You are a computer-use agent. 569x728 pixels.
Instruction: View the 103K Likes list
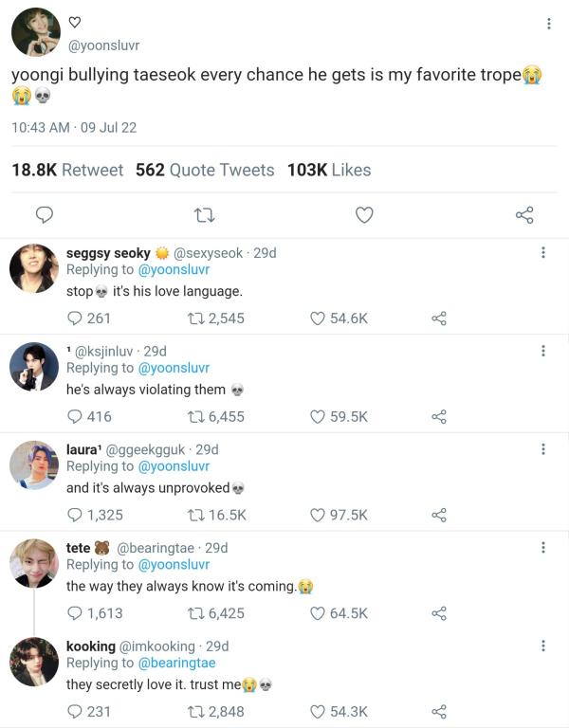pyautogui.click(x=329, y=171)
